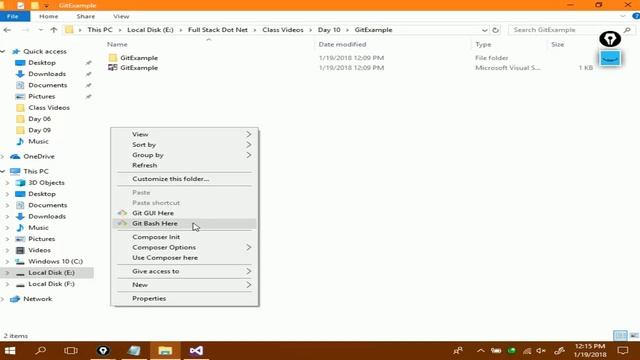
Task: Select Videos under This PC
Action: pos(39,250)
